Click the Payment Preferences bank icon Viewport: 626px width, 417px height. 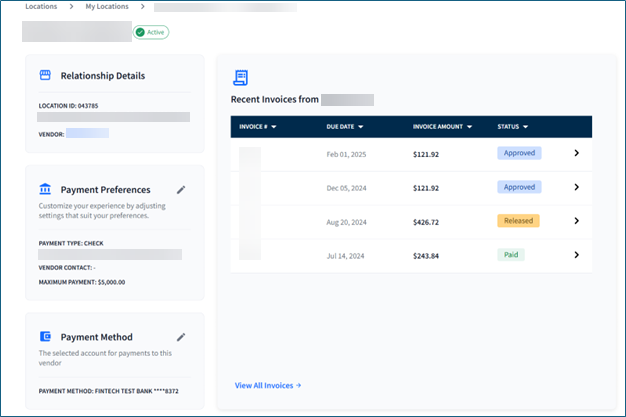[45, 189]
